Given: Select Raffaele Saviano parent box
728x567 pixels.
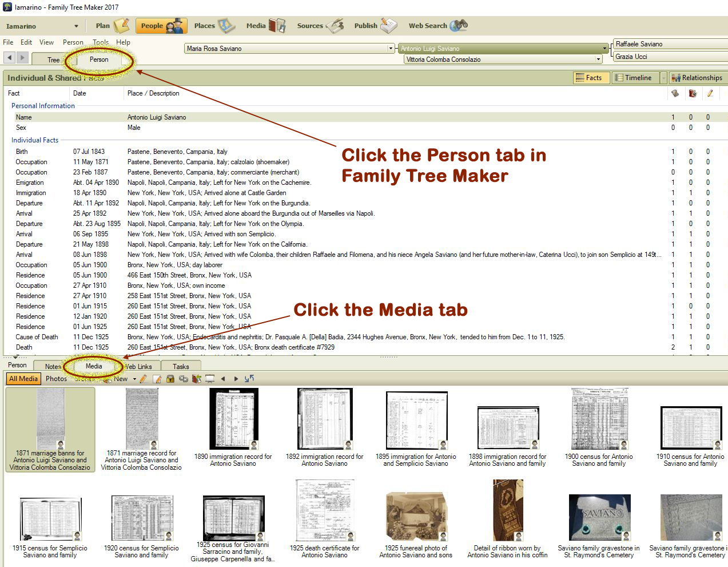Looking at the screenshot, I should 670,44.
